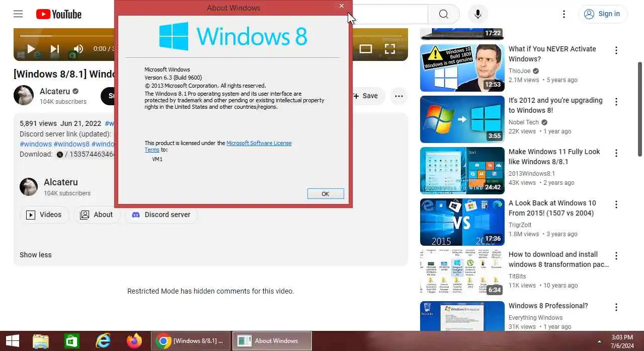644x351 pixels.
Task: Switch to the Chrome taskbar window
Action: 191,341
